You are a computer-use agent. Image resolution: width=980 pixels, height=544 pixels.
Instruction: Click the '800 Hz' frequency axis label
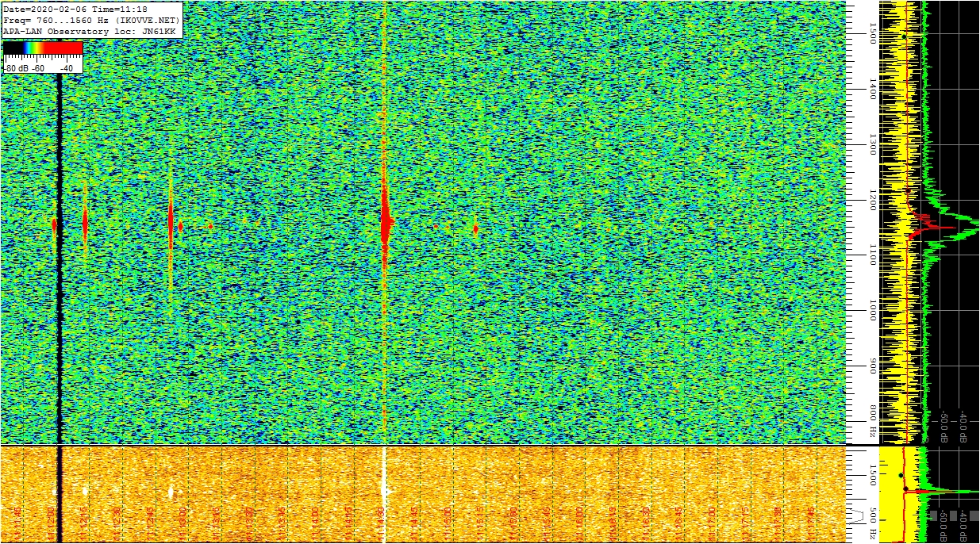pyautogui.click(x=873, y=421)
